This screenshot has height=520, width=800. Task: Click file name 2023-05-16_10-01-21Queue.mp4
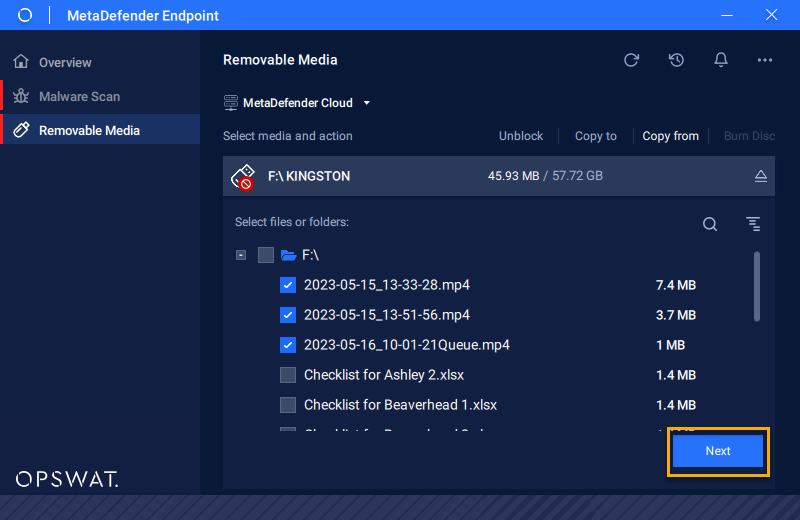[407, 345]
